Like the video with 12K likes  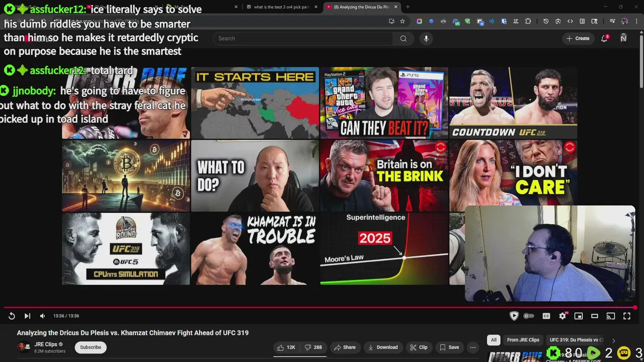coord(286,347)
